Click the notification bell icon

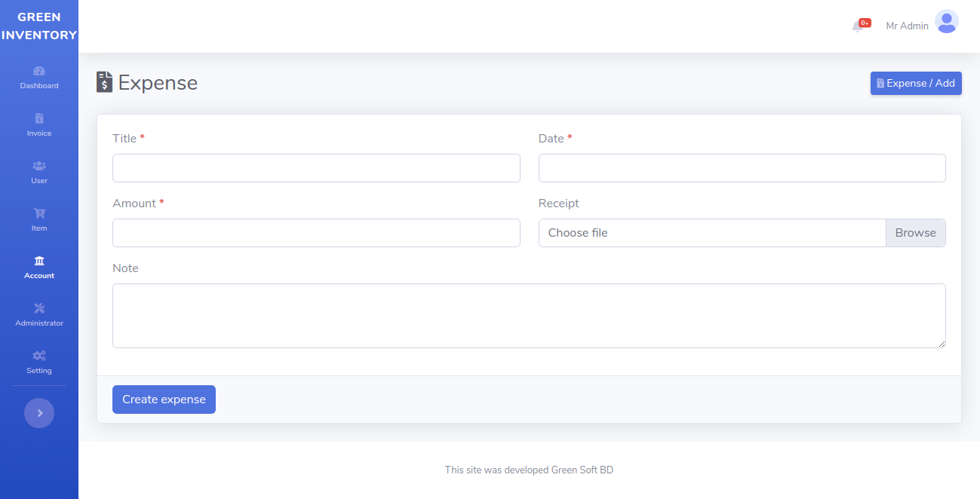[x=858, y=26]
